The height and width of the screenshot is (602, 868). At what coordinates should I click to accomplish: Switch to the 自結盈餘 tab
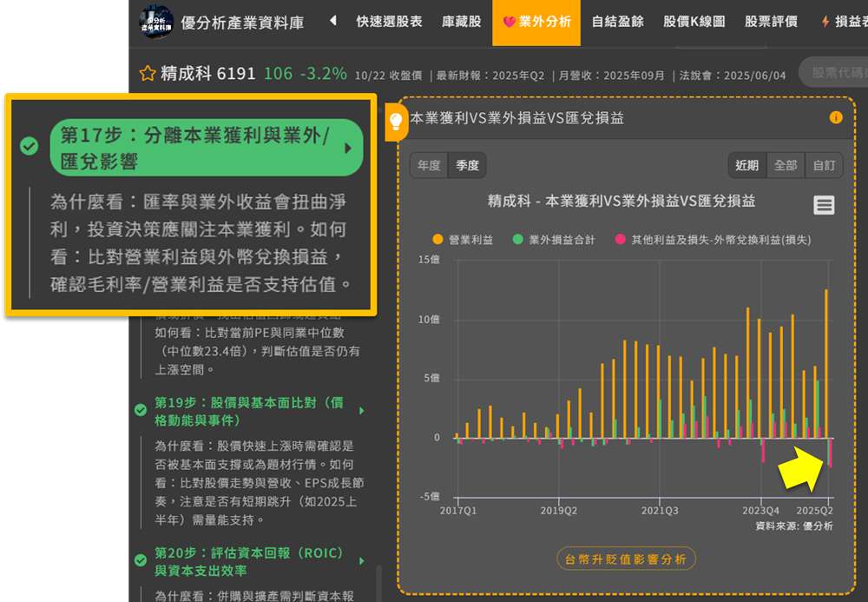point(617,22)
